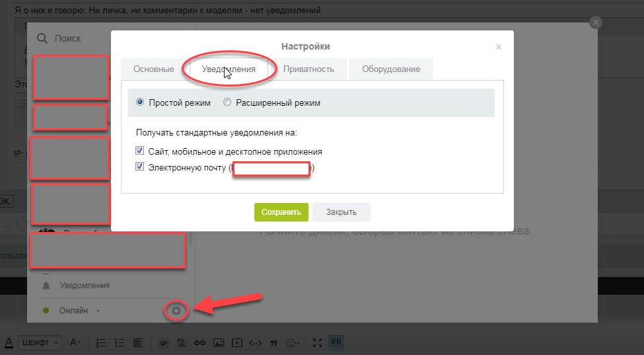
Task: Select the Расширенный режим radio button
Action: (227, 102)
